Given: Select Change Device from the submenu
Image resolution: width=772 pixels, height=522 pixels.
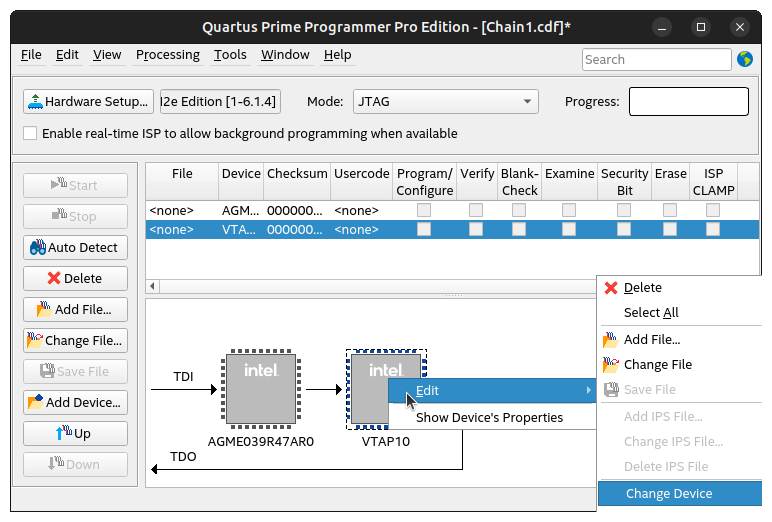Looking at the screenshot, I should point(669,493).
